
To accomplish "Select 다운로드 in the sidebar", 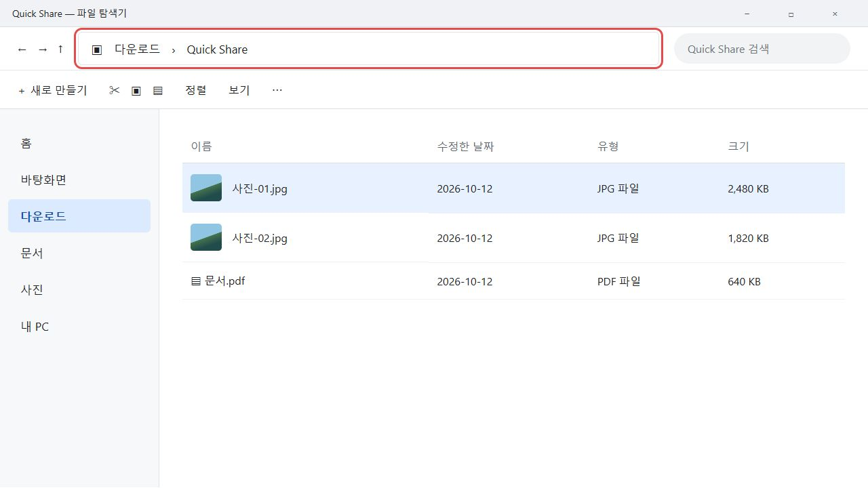I will pos(79,216).
